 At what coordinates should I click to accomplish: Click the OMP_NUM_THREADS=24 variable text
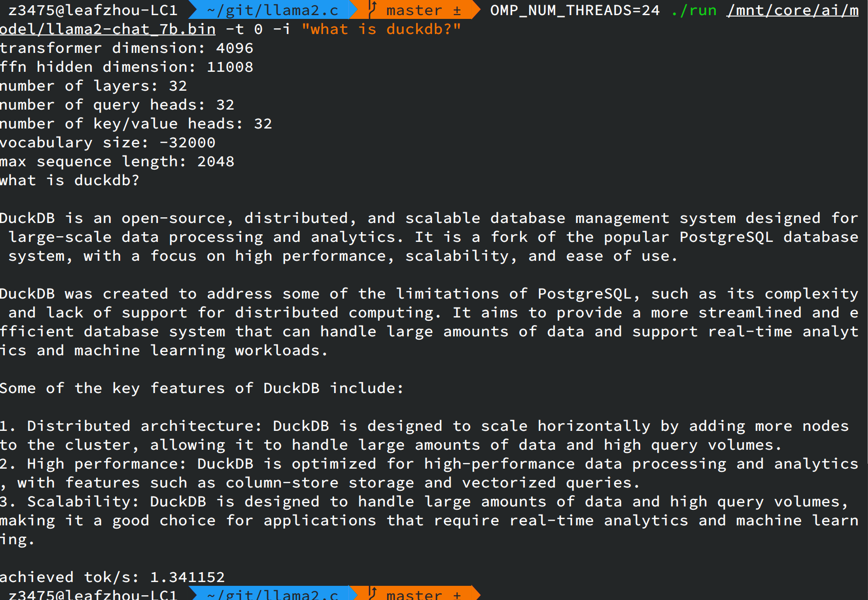575,10
